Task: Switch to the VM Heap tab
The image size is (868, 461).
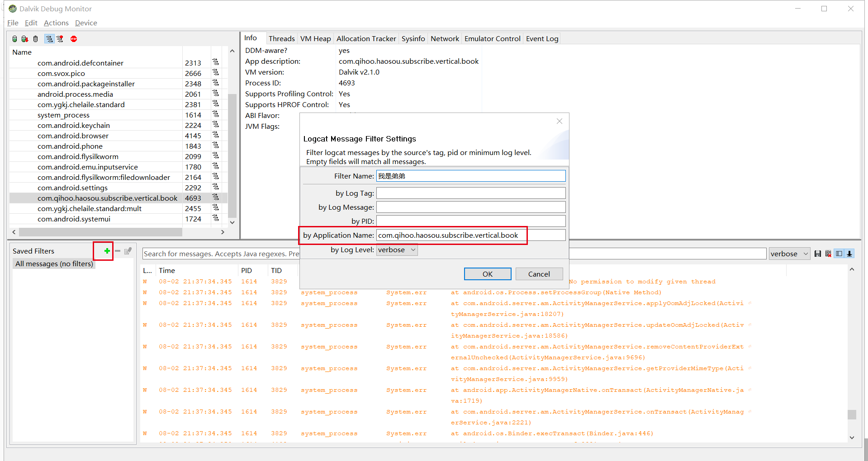Action: coord(315,38)
